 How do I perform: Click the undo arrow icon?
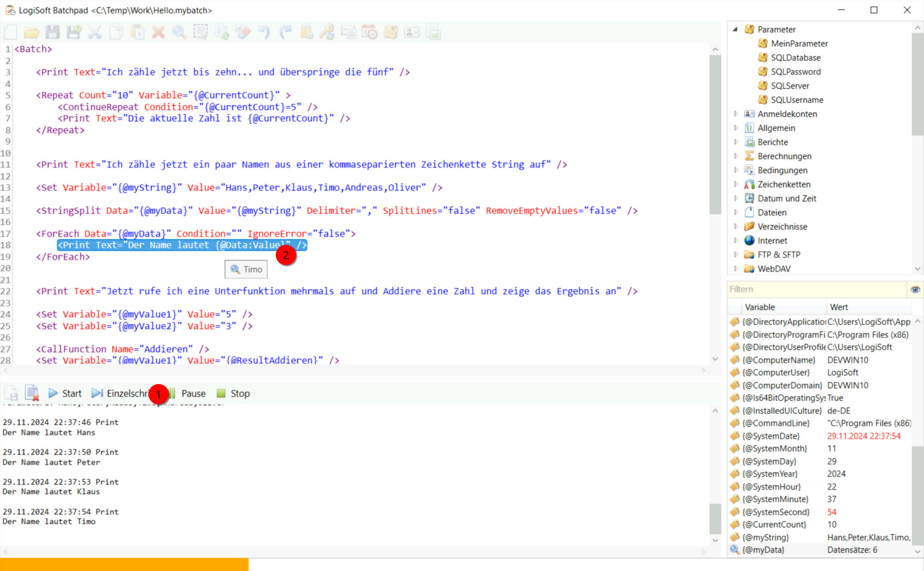pyautogui.click(x=264, y=32)
